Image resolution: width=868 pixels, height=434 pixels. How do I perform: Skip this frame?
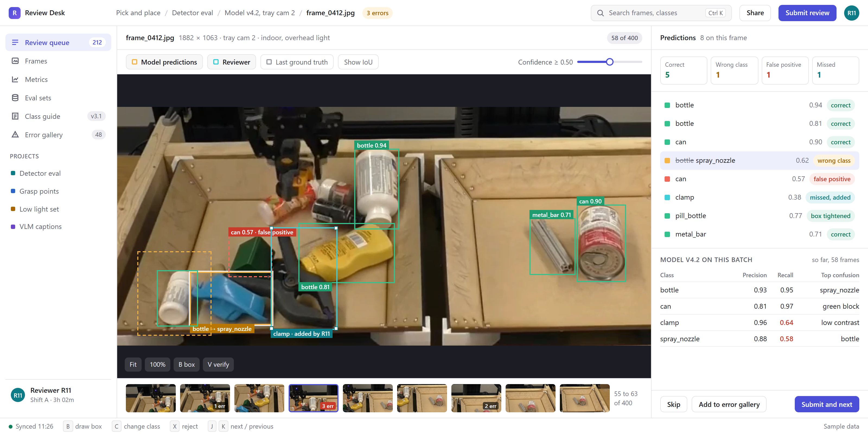pyautogui.click(x=673, y=404)
